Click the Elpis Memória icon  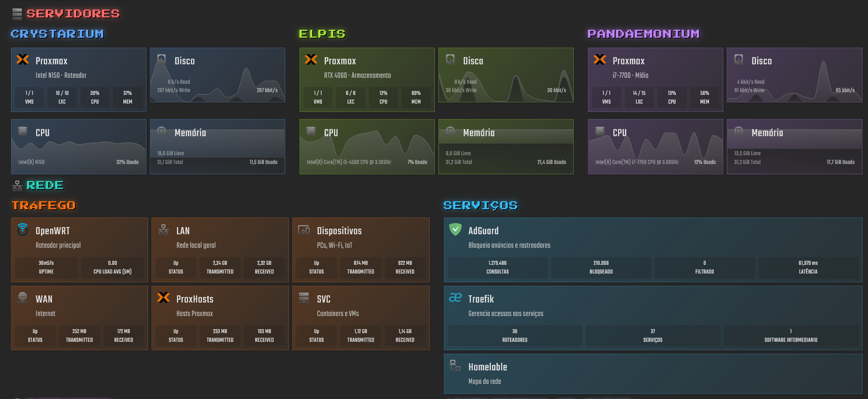pos(450,130)
